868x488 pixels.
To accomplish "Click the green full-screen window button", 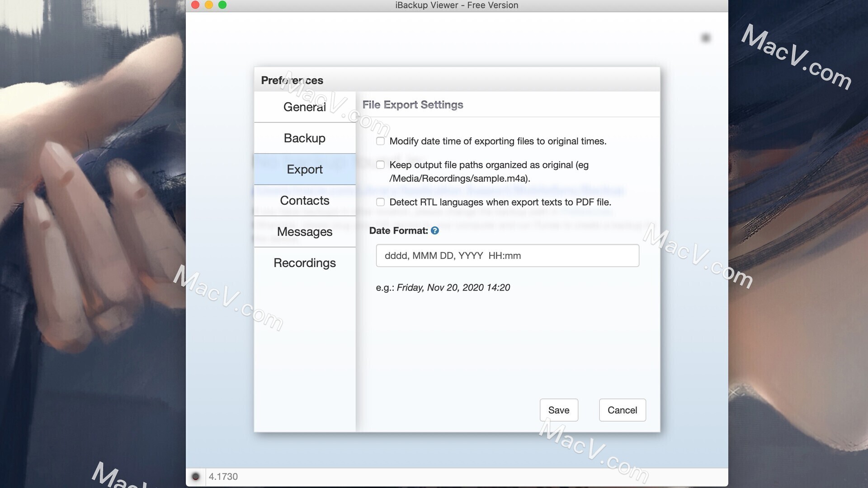I will point(222,5).
